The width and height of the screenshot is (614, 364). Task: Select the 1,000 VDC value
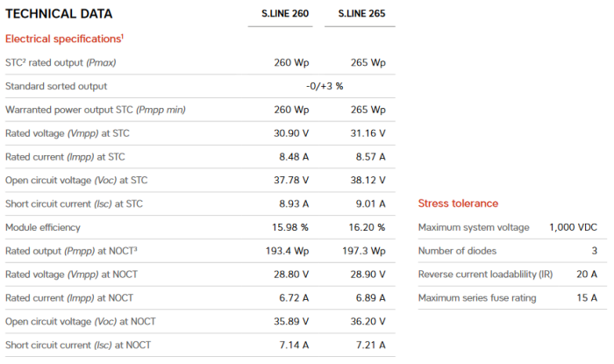click(573, 227)
